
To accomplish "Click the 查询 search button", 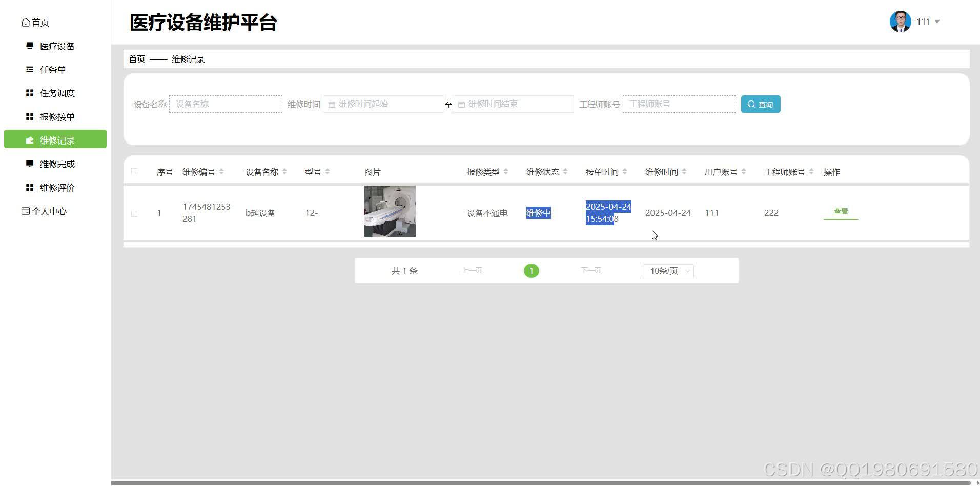I will pos(761,104).
